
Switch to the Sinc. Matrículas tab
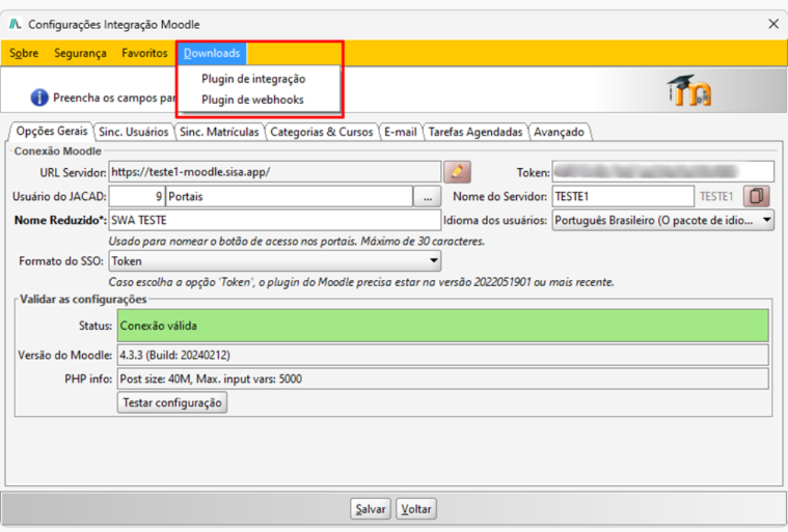pyautogui.click(x=219, y=132)
